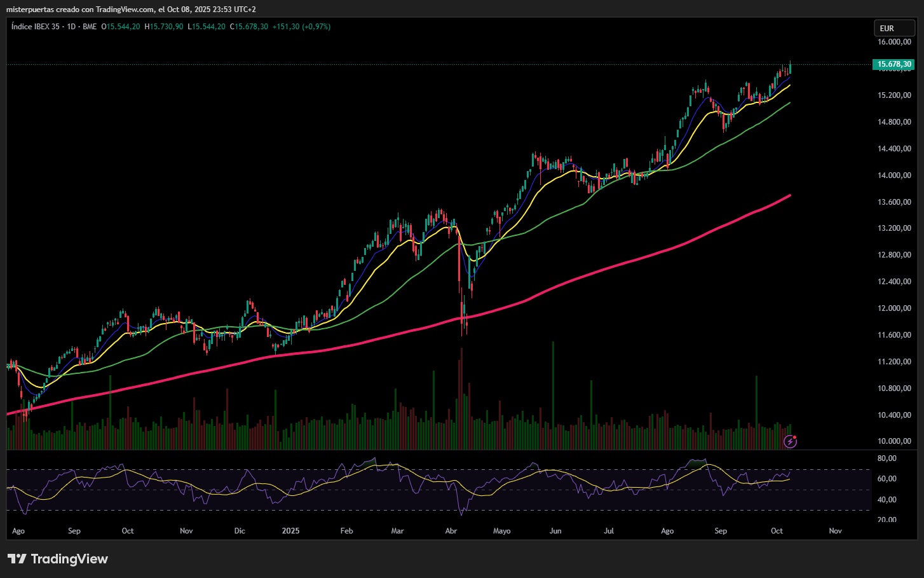The height and width of the screenshot is (578, 924).
Task: Click the 14.000,00 price axis label
Action: point(895,175)
